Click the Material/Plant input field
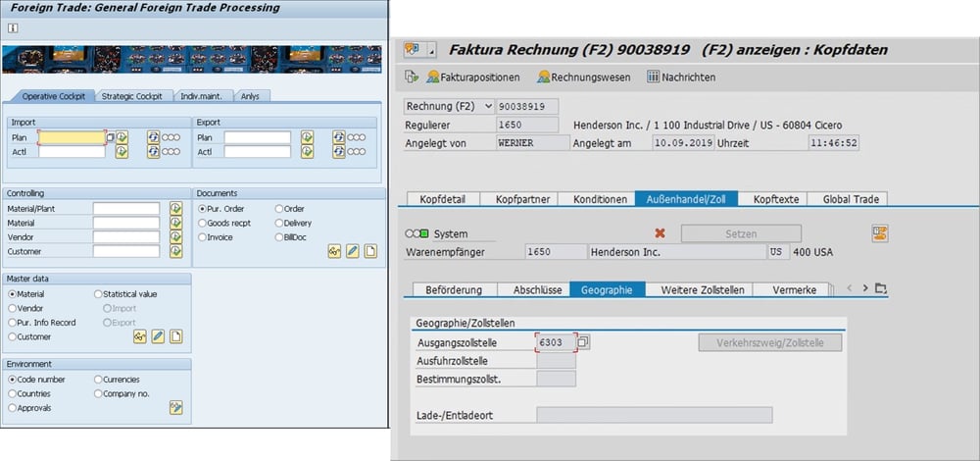Viewport: 980px width, 461px height. 126,208
